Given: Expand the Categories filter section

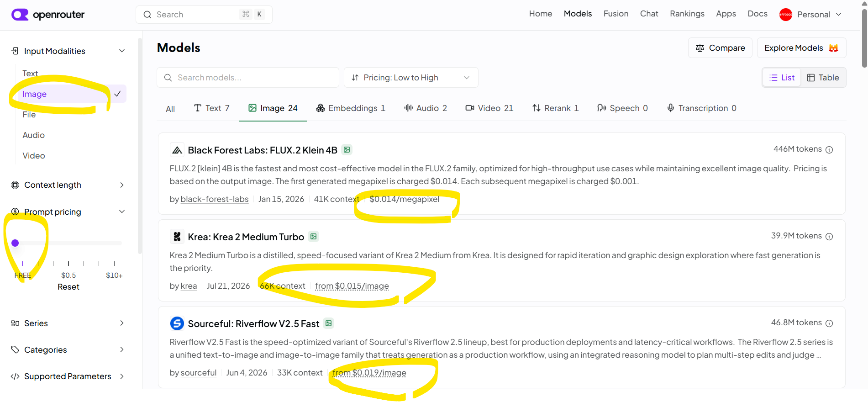Looking at the screenshot, I should coord(122,350).
